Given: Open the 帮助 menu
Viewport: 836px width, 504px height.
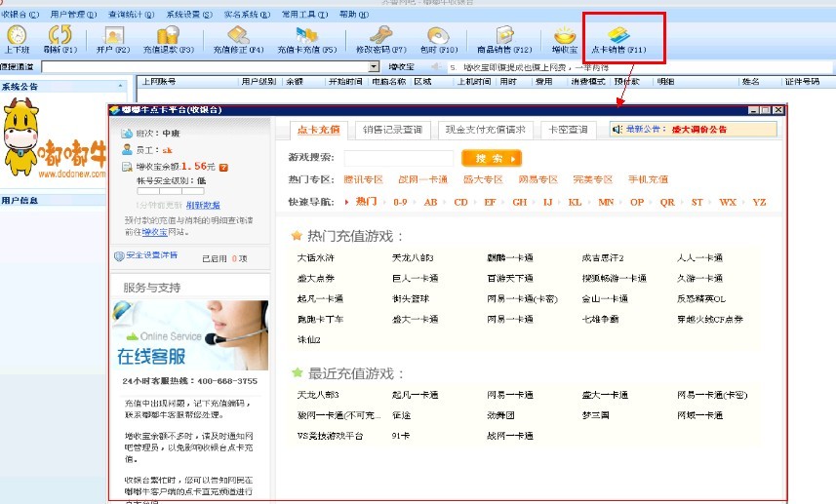Looking at the screenshot, I should click(x=354, y=15).
